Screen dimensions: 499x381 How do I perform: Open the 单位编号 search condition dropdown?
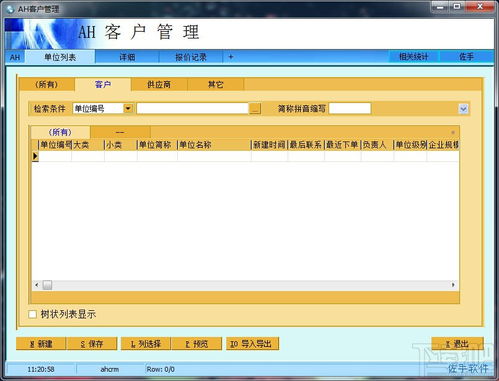128,108
